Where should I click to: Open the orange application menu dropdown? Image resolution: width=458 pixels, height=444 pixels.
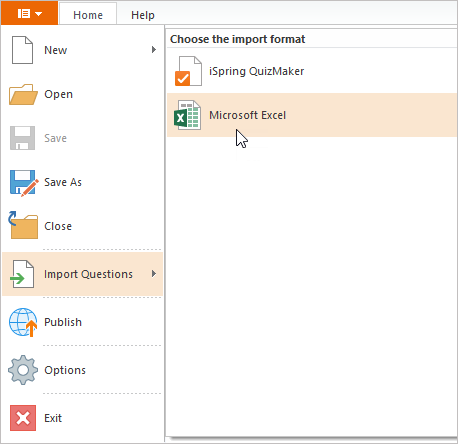[29, 13]
